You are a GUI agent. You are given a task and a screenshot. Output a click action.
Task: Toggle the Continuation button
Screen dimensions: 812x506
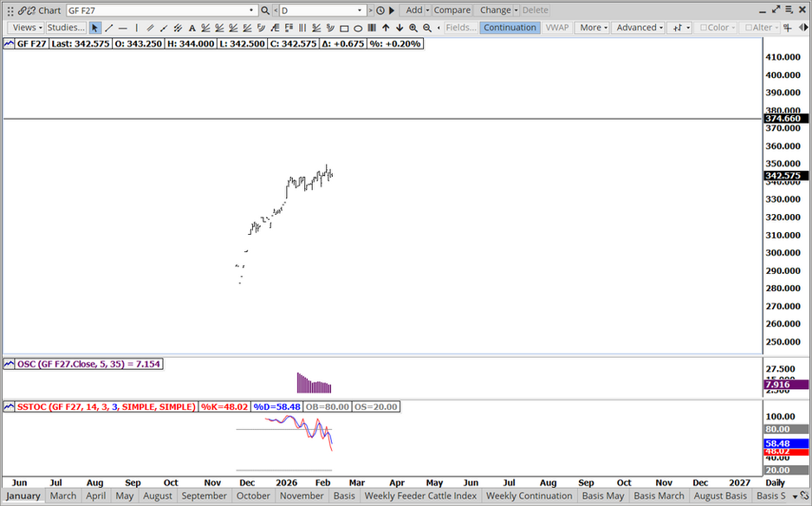510,28
